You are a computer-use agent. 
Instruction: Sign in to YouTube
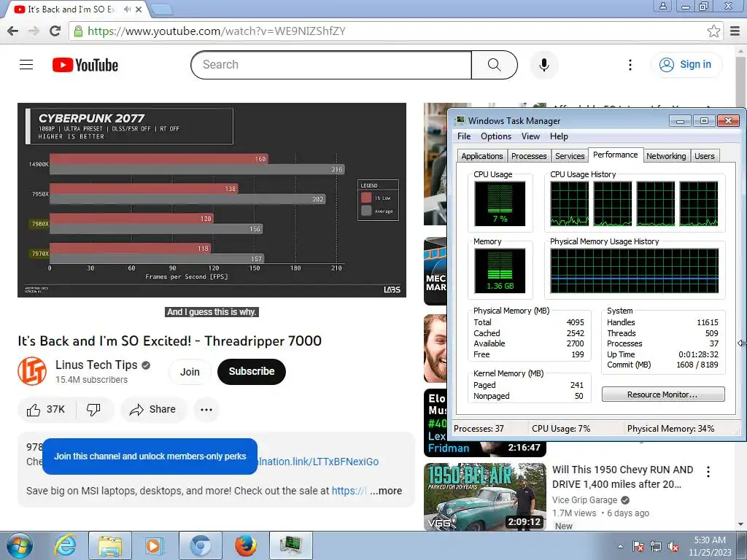(686, 64)
